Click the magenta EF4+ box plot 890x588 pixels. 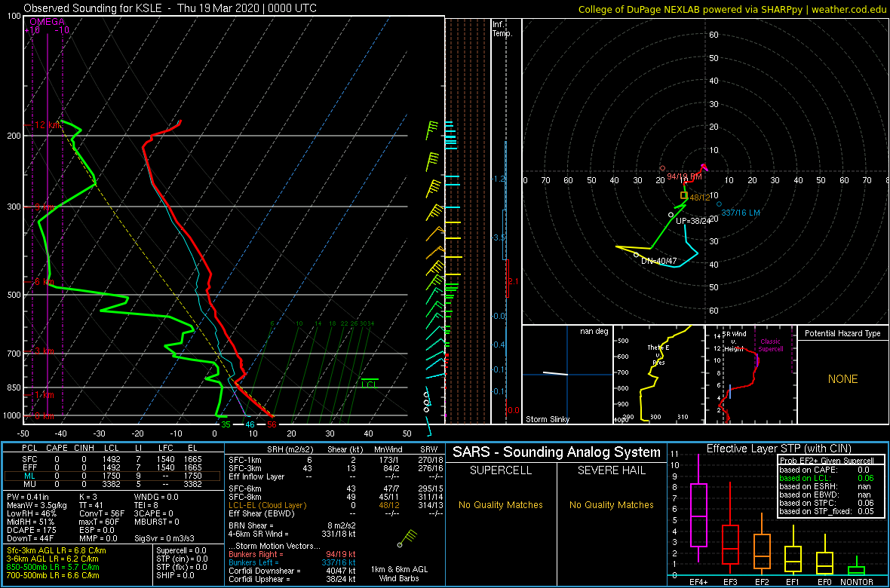pos(698,509)
